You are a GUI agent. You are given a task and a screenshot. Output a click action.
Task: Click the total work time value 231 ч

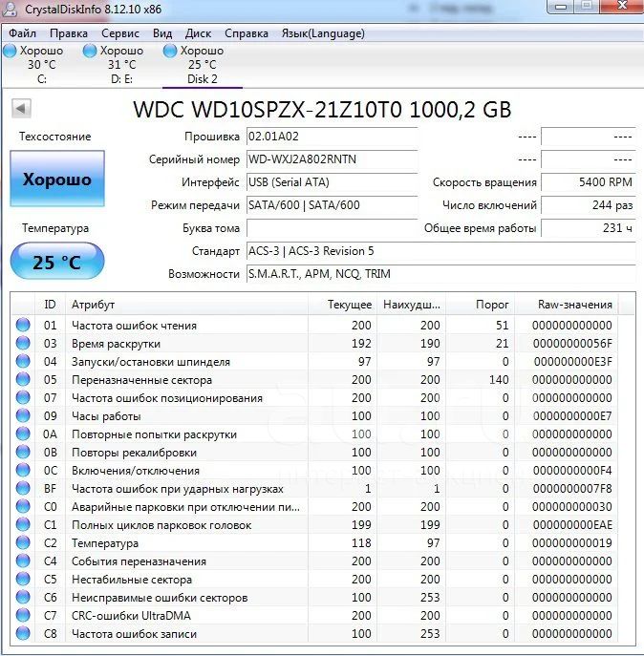pyautogui.click(x=589, y=228)
